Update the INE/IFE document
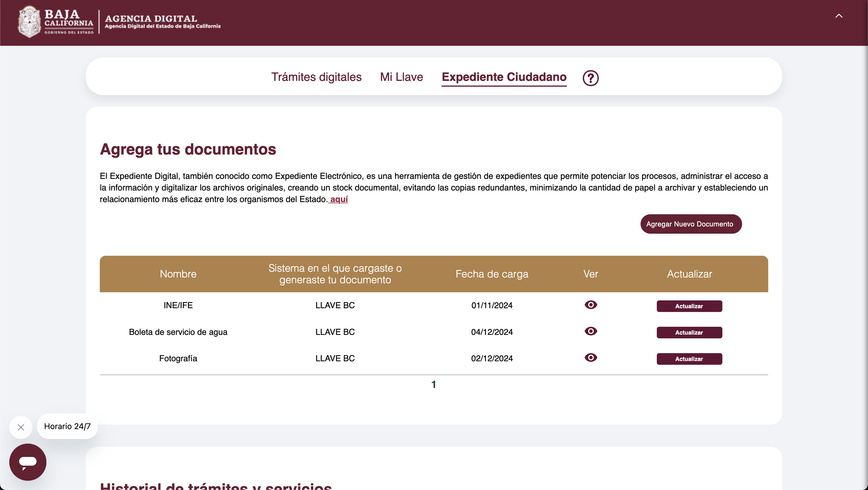 pyautogui.click(x=689, y=306)
